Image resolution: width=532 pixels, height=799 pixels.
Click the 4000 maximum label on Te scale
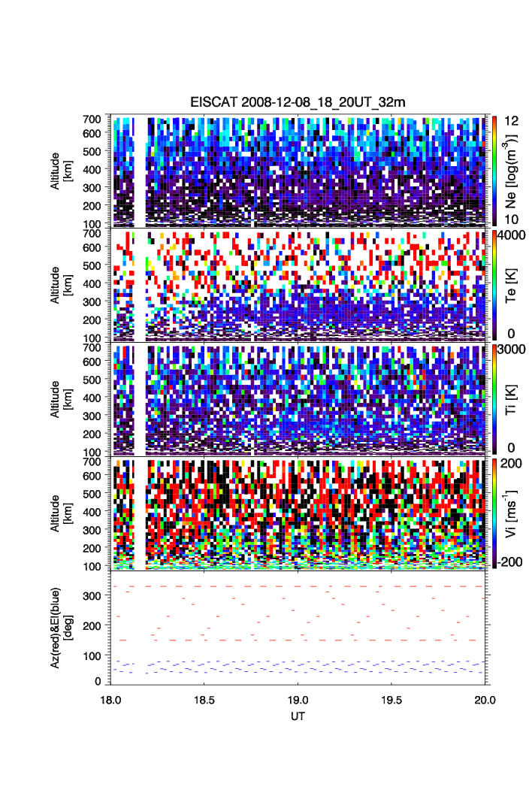(510, 235)
